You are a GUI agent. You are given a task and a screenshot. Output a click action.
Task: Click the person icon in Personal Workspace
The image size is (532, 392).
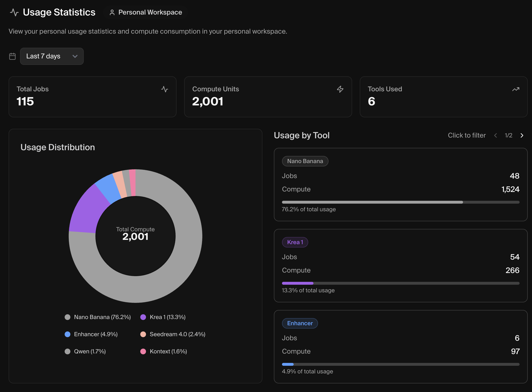point(112,12)
